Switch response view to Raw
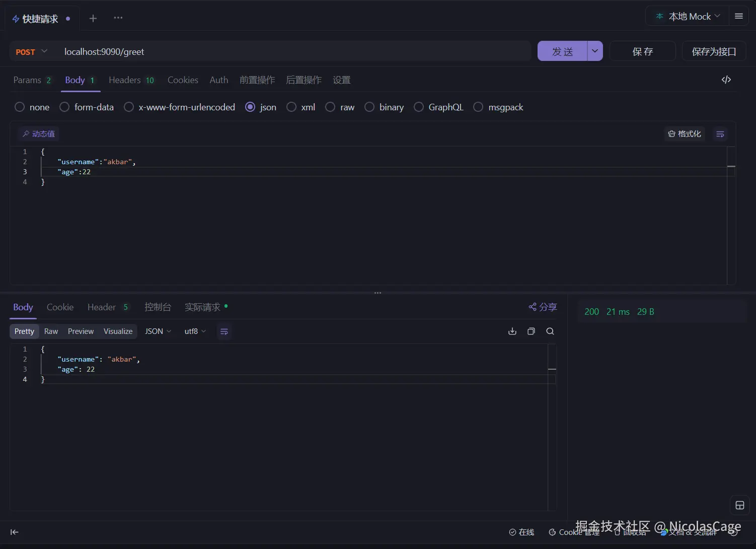The image size is (756, 549). coord(51,331)
